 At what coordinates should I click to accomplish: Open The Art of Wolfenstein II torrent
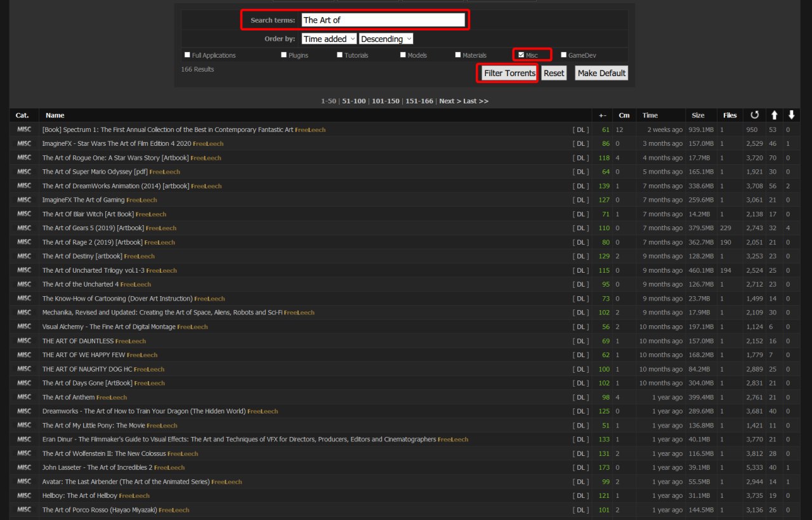click(x=104, y=453)
